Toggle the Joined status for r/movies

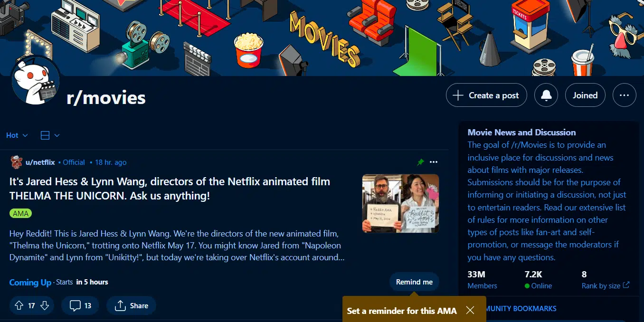(585, 95)
